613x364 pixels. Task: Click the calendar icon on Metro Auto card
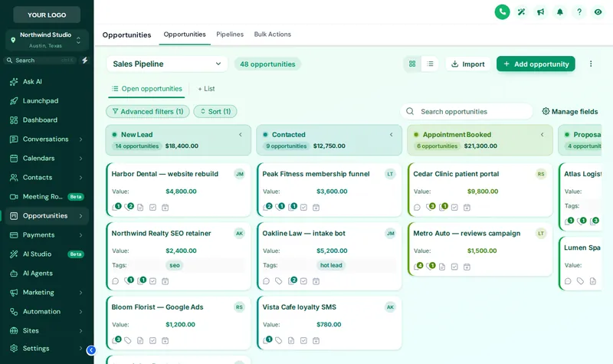(467, 267)
